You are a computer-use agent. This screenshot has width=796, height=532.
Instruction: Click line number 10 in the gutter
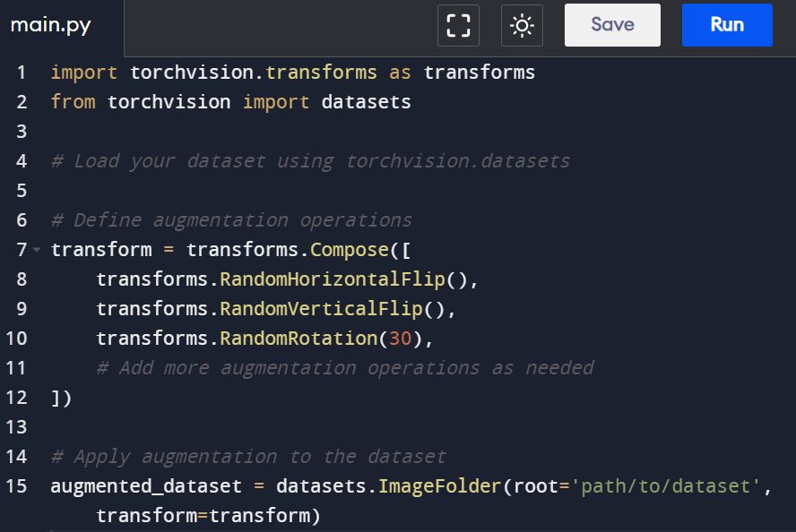tap(17, 339)
